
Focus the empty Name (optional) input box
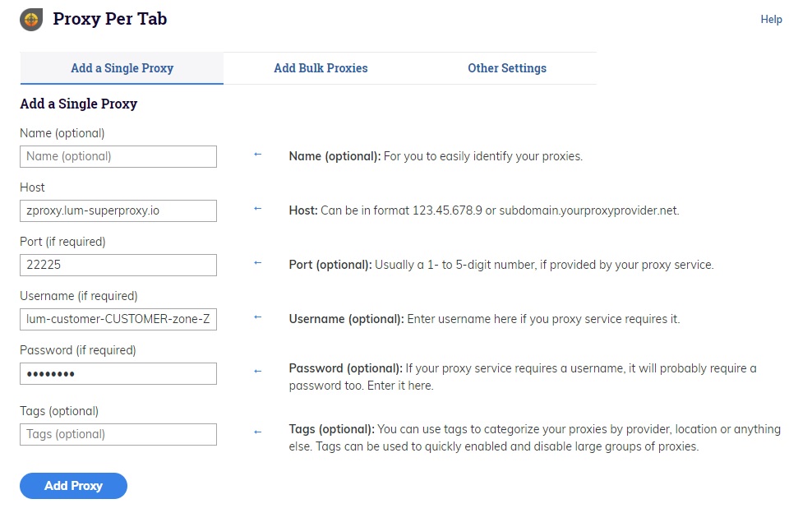pyautogui.click(x=118, y=156)
